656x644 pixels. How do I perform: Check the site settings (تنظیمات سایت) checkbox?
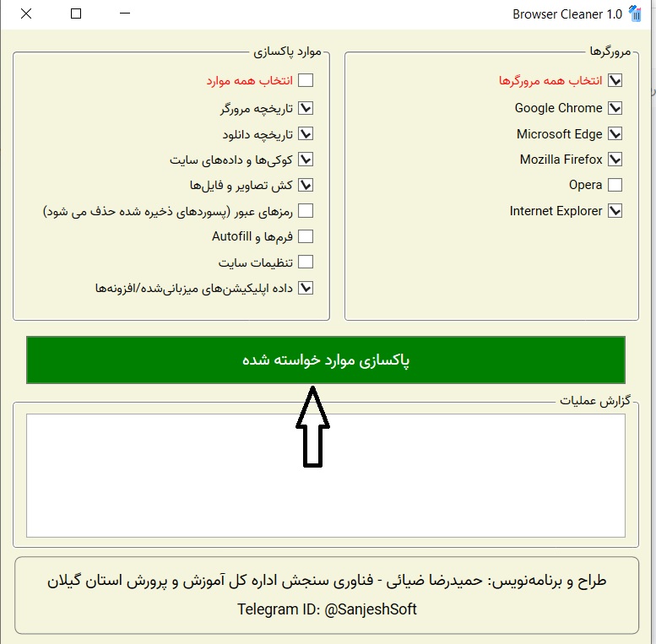tap(306, 262)
